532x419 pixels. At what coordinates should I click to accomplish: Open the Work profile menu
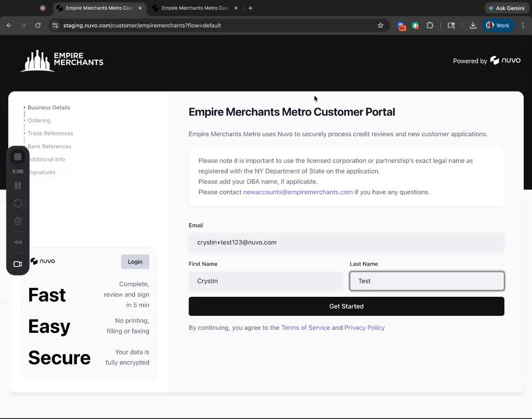pos(498,26)
